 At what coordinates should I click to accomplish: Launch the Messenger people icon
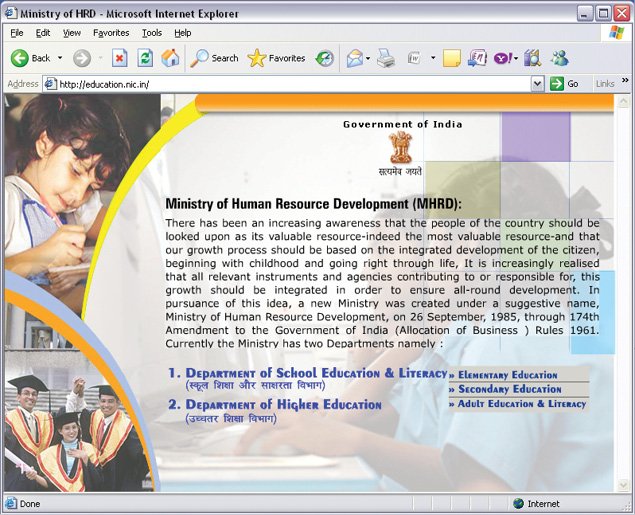(x=560, y=58)
